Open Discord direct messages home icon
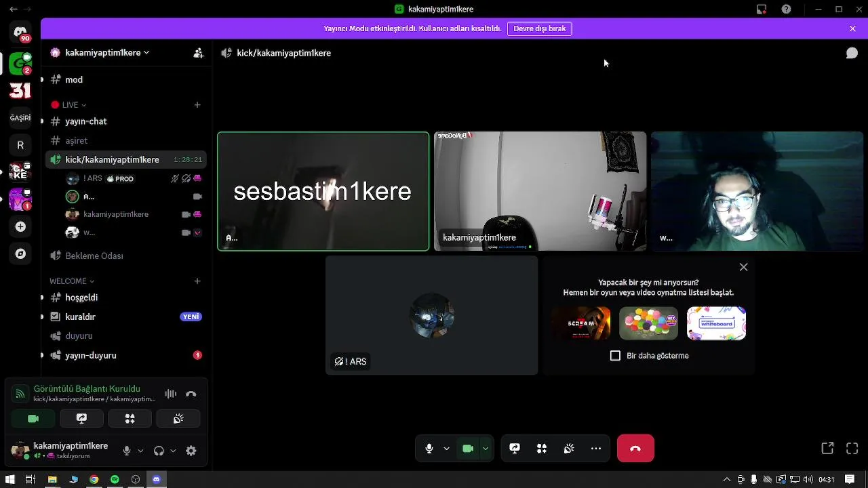The width and height of the screenshot is (868, 488). tap(20, 33)
